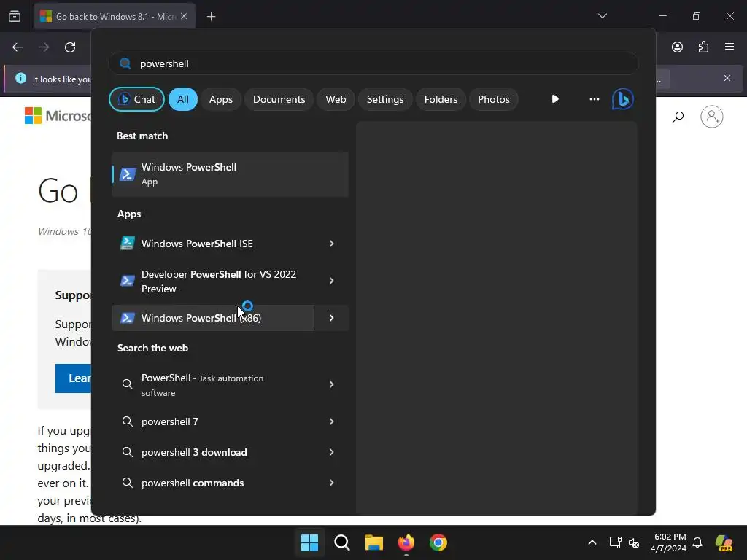Open the notifications bell
The width and height of the screenshot is (747, 560).
coord(697,542)
